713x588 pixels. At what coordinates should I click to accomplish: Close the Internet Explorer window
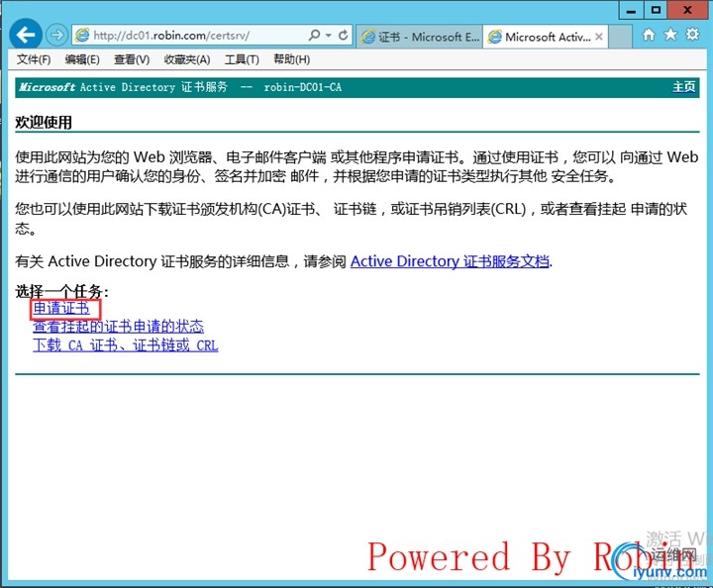(688, 11)
